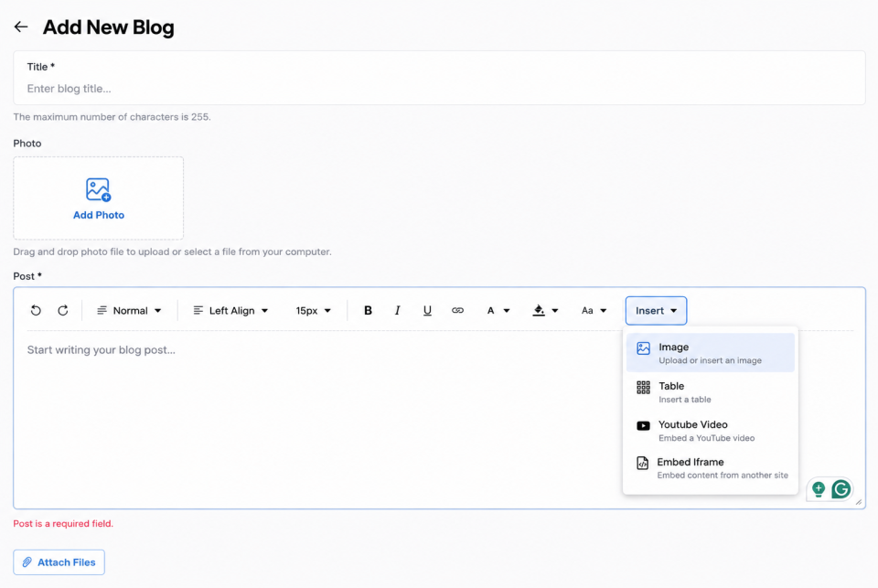The height and width of the screenshot is (588, 878).
Task: Toggle underline formatting
Action: tap(427, 310)
